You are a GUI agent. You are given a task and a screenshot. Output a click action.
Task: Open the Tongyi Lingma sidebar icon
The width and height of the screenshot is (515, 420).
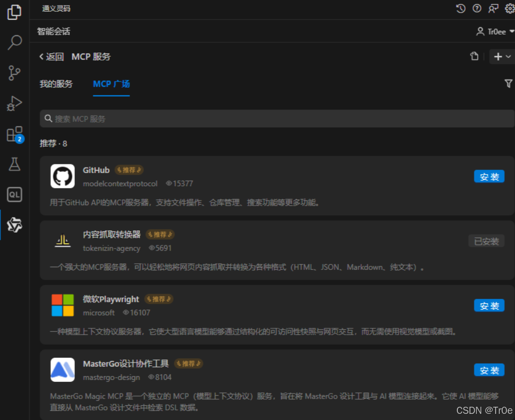tap(14, 225)
